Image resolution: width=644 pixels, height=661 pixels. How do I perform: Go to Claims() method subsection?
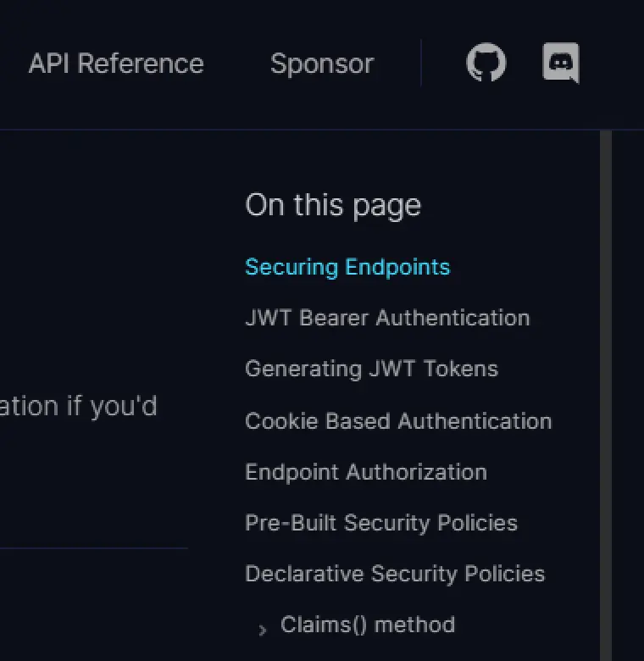click(368, 625)
